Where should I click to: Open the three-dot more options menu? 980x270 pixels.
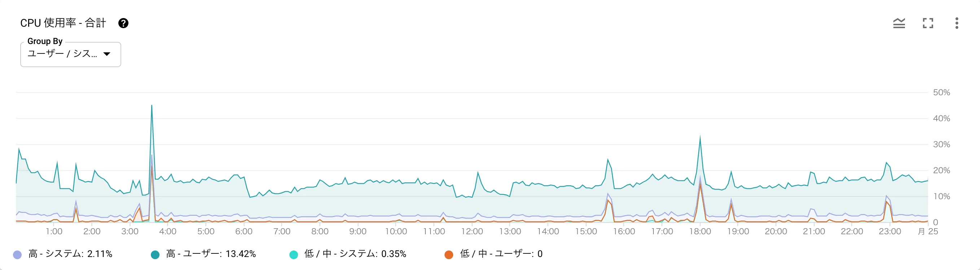coord(957,23)
